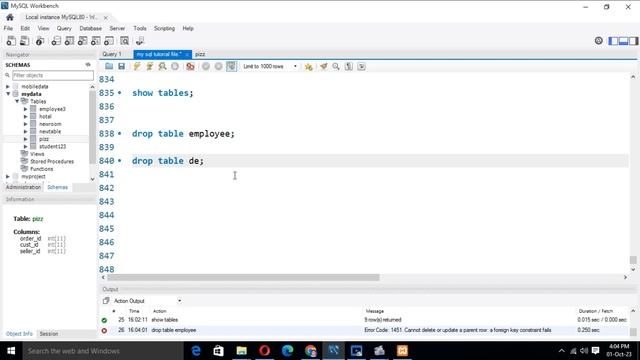
Task: Select the newtable table in tree
Action: (50, 131)
